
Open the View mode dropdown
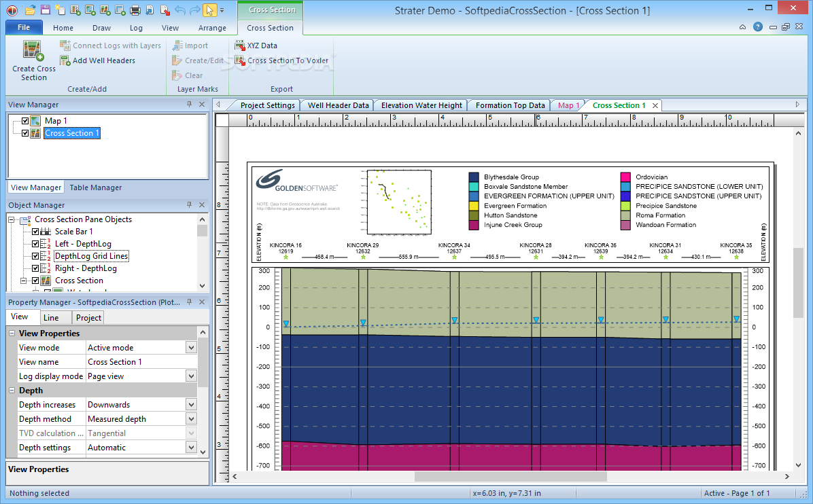pyautogui.click(x=191, y=348)
